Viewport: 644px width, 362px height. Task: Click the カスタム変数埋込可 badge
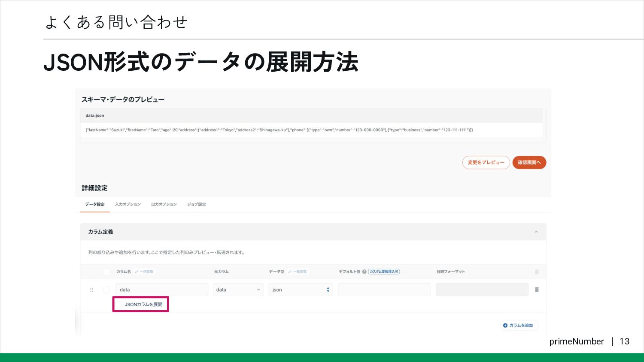pyautogui.click(x=384, y=271)
